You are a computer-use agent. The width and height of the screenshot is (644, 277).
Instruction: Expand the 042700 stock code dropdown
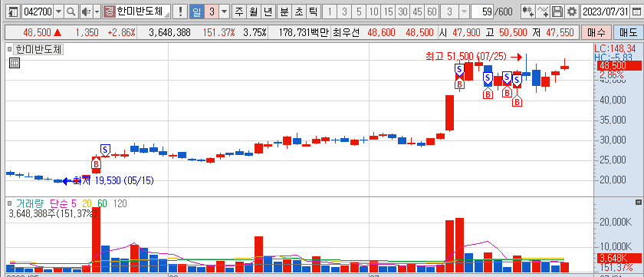point(59,12)
